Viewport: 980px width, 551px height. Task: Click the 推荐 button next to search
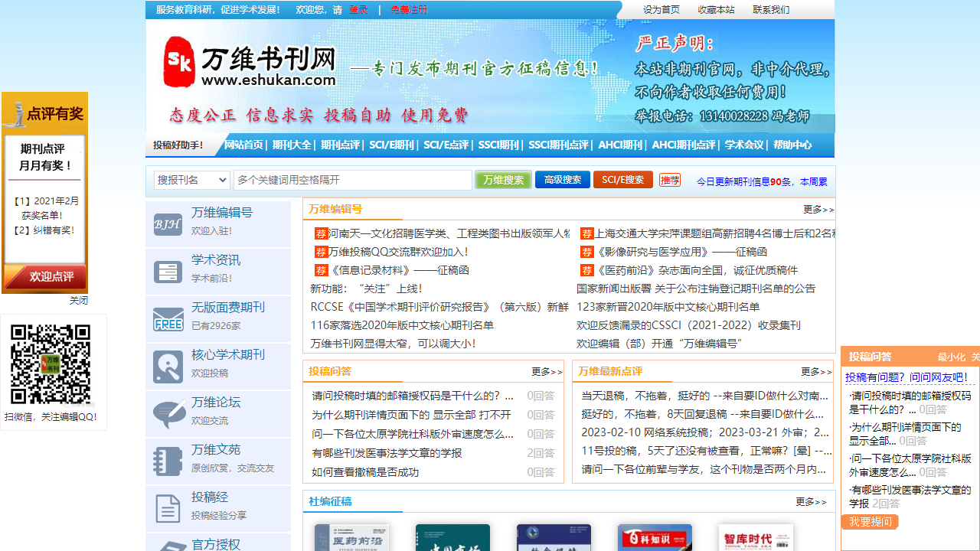coord(670,180)
